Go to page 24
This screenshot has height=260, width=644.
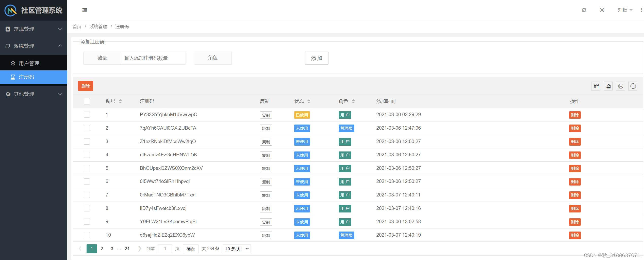[127, 249]
